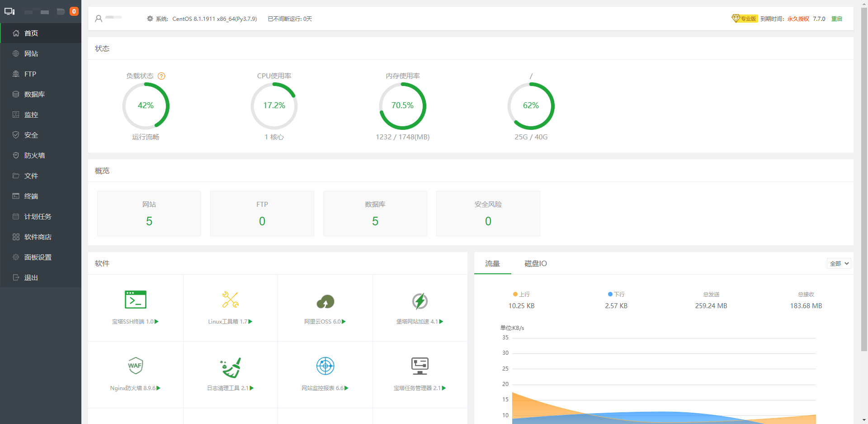Toggle the 上行 orange legend item

[x=521, y=294]
